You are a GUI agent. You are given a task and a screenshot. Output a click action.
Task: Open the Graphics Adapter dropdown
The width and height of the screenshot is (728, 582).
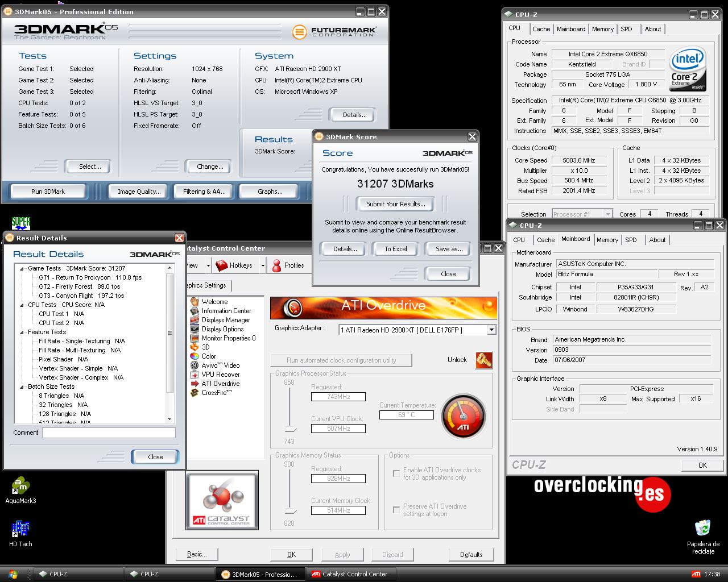click(x=491, y=330)
